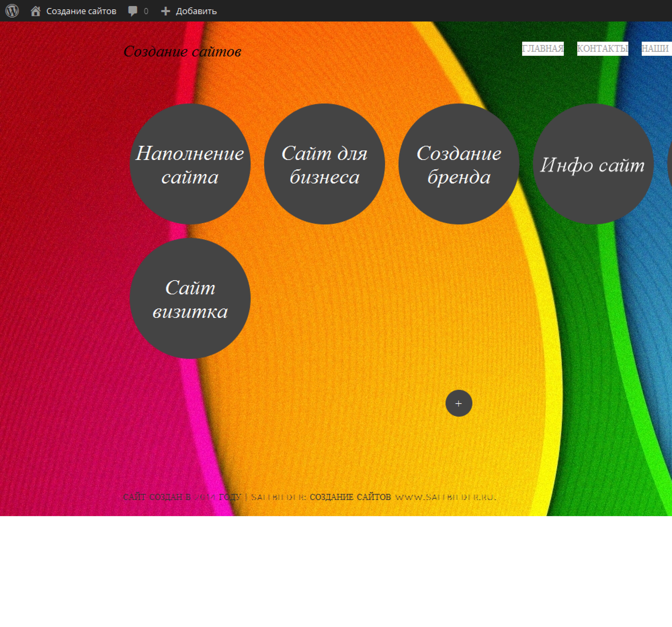Click the comment count number zero
Screen dimensions: 672x627
pos(146,11)
